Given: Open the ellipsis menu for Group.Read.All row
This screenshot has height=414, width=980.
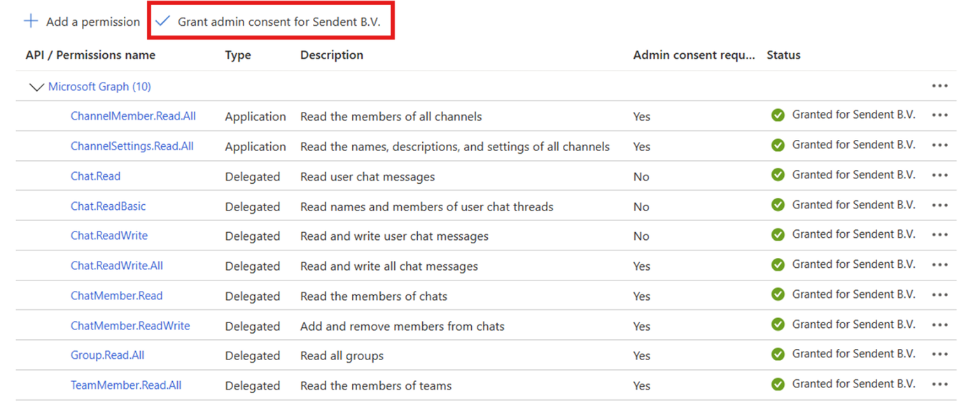Looking at the screenshot, I should coord(939,355).
